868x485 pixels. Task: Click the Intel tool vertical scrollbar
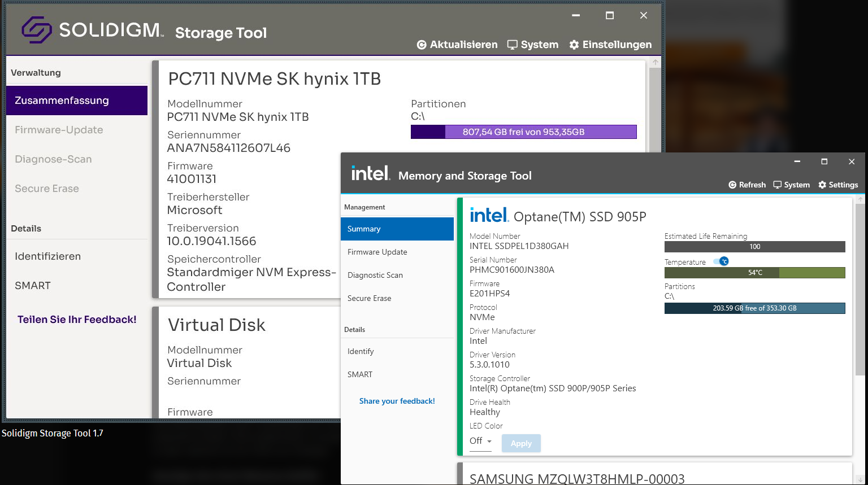[x=860, y=289]
